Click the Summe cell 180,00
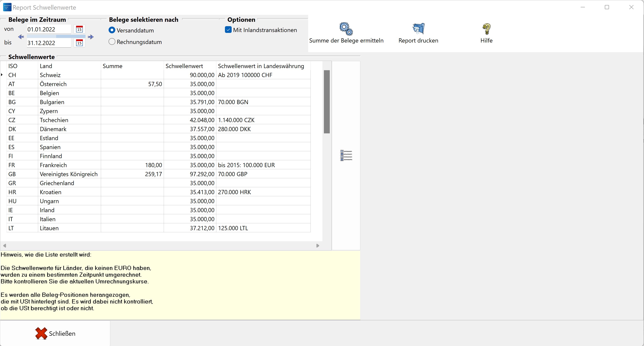This screenshot has width=644, height=346. point(132,165)
